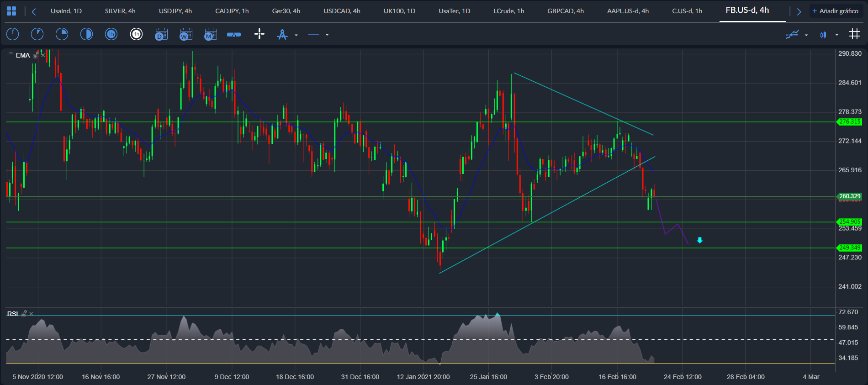
Task: Click the Añadir gráfico button
Action: pyautogui.click(x=836, y=11)
